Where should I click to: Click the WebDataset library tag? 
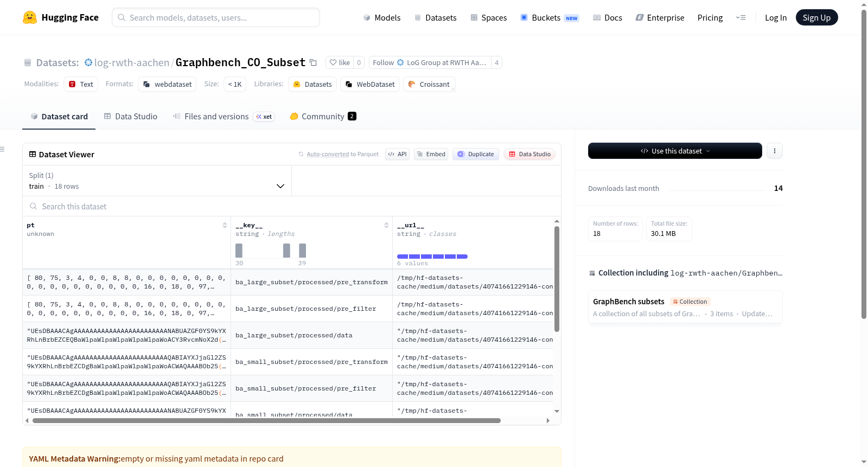coord(370,84)
